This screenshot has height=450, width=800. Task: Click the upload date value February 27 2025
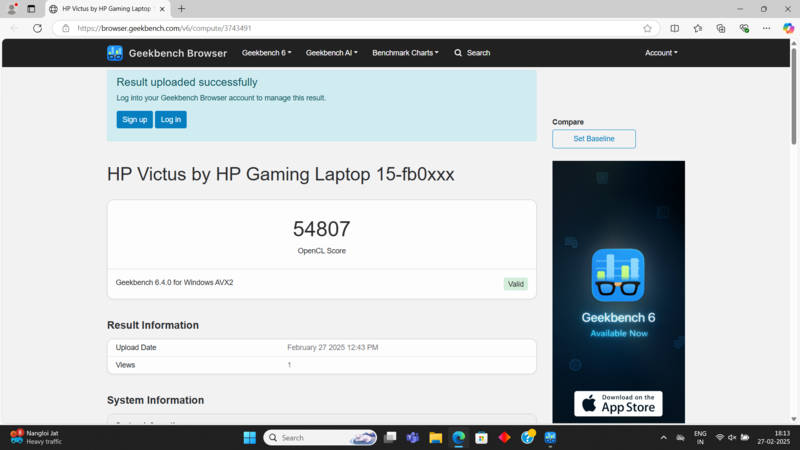coord(333,347)
